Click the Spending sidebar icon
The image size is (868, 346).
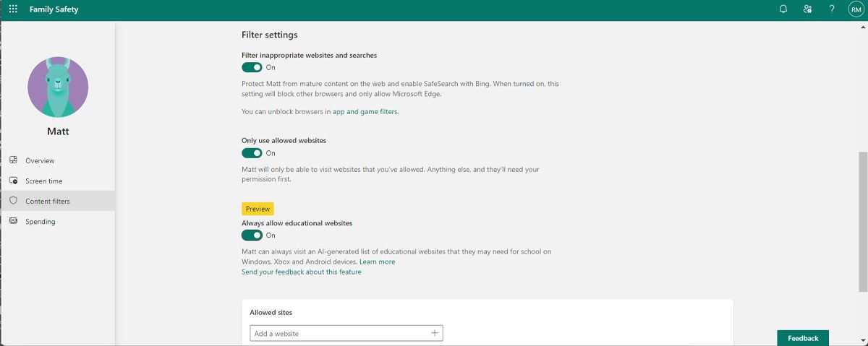click(x=13, y=221)
